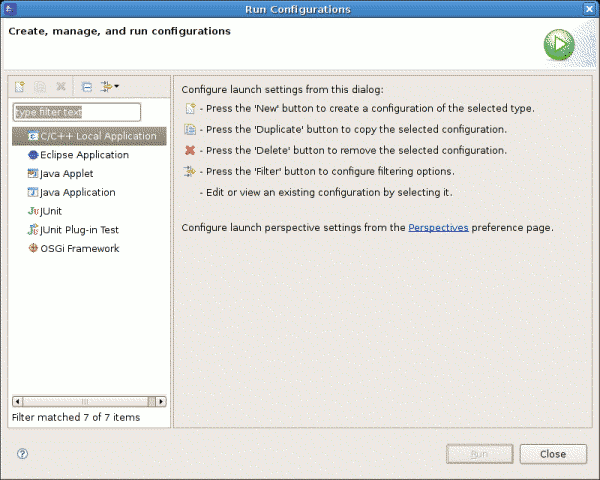Focus the 'type filter text' search field
Screen dimensions: 600x480
(x=77, y=112)
